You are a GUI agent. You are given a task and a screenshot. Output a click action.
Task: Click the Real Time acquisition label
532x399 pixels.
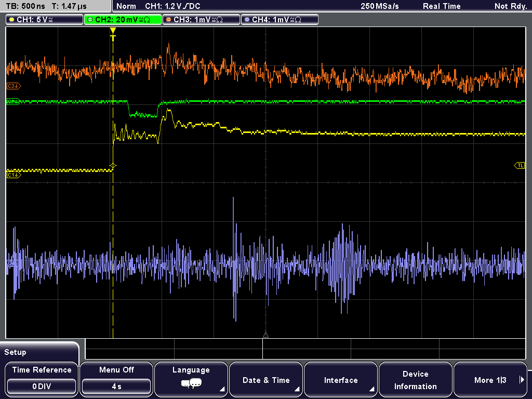point(442,6)
